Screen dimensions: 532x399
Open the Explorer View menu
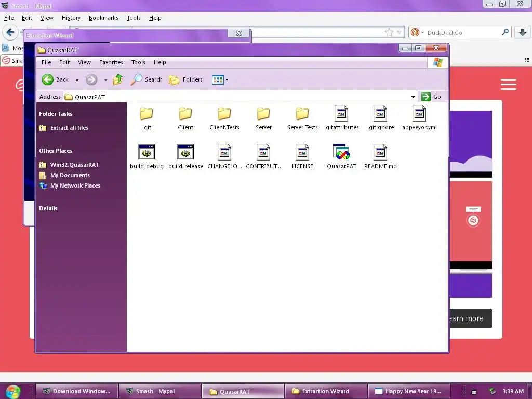pyautogui.click(x=84, y=62)
